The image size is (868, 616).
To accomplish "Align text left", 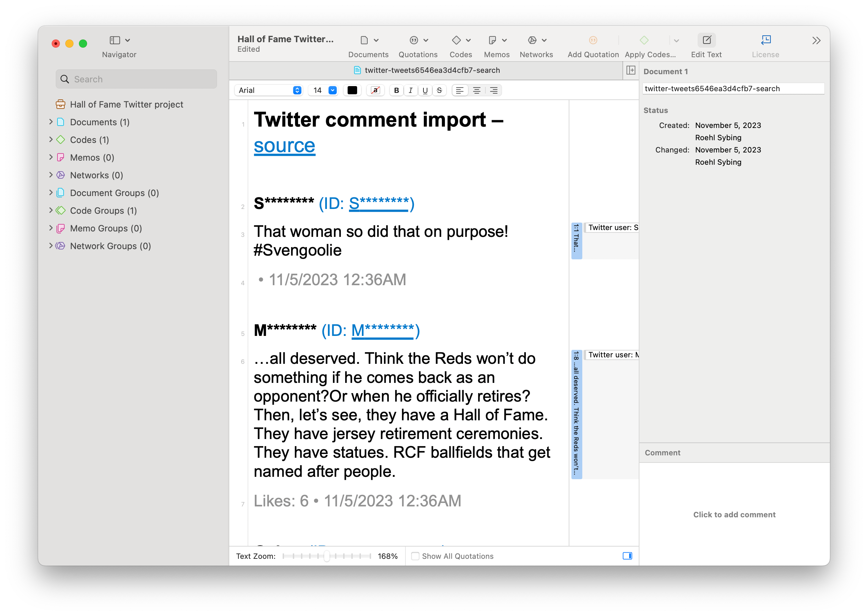I will pos(460,90).
